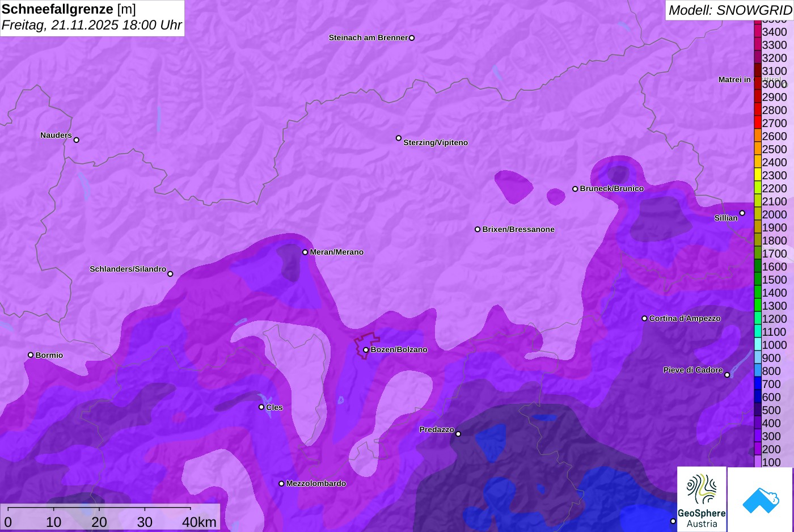This screenshot has width=794, height=532.
Task: Click the Predazzo marker dot
Action: click(458, 434)
